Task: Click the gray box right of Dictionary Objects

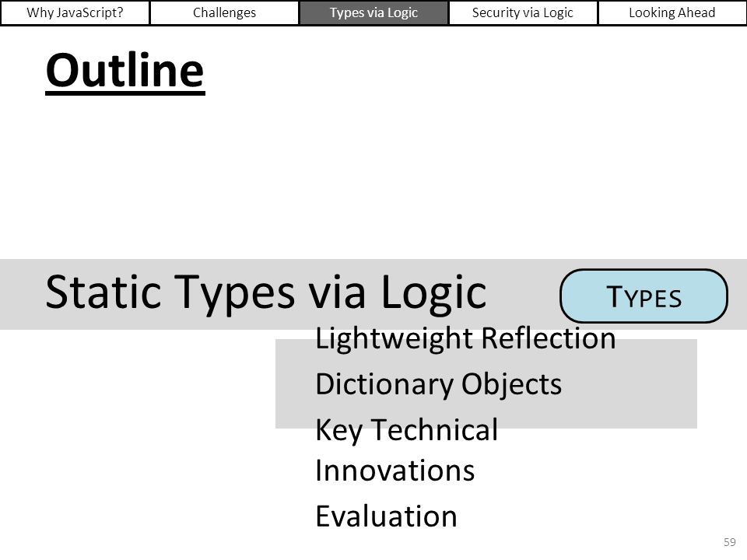Action: click(x=629, y=383)
